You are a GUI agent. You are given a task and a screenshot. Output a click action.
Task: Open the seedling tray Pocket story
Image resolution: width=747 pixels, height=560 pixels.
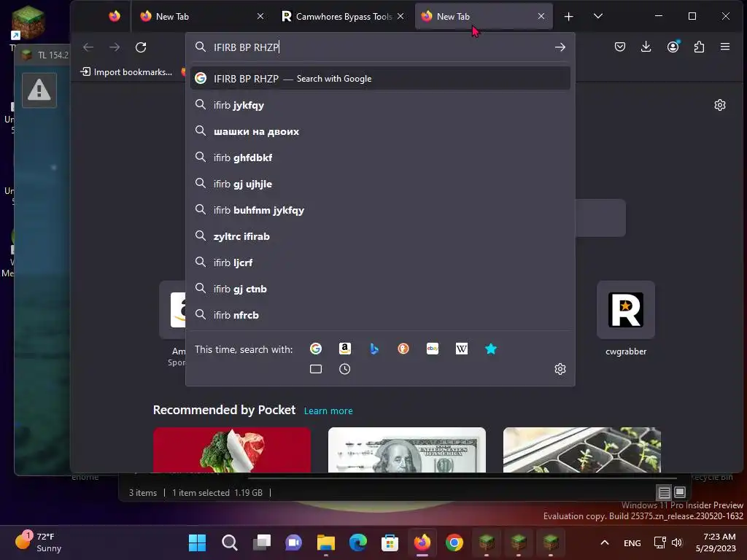(581, 449)
